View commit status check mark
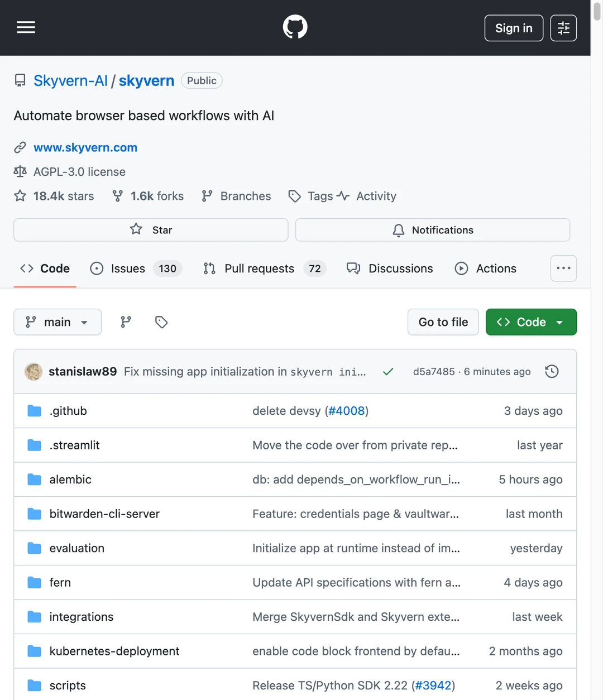This screenshot has height=700, width=603. coord(388,372)
